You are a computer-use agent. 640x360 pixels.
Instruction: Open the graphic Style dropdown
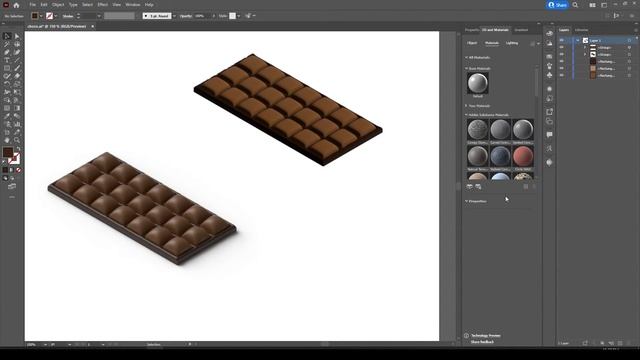coord(239,16)
